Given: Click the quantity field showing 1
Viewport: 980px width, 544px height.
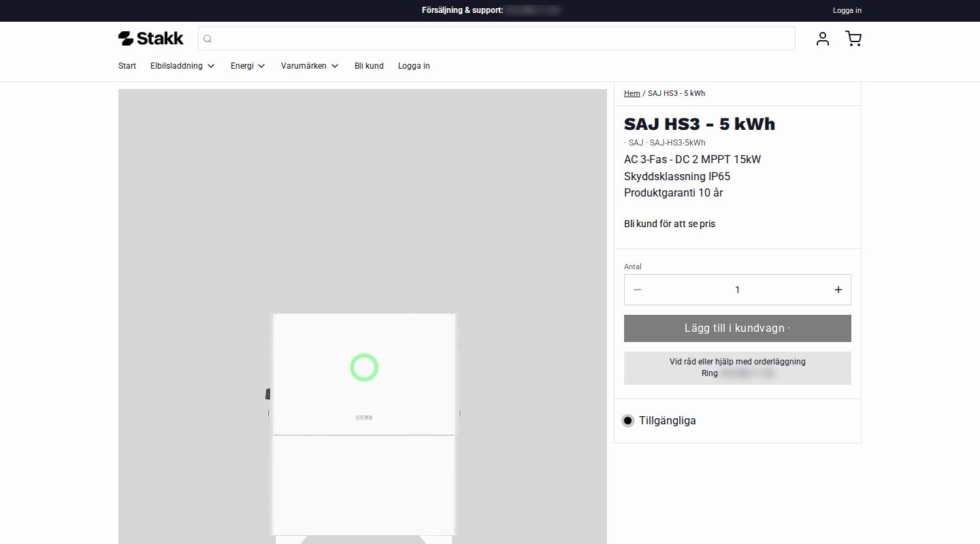Looking at the screenshot, I should 738,290.
